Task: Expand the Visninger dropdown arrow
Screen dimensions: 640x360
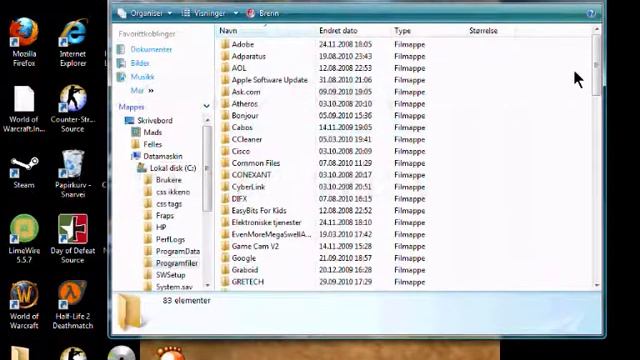Action: [236, 13]
